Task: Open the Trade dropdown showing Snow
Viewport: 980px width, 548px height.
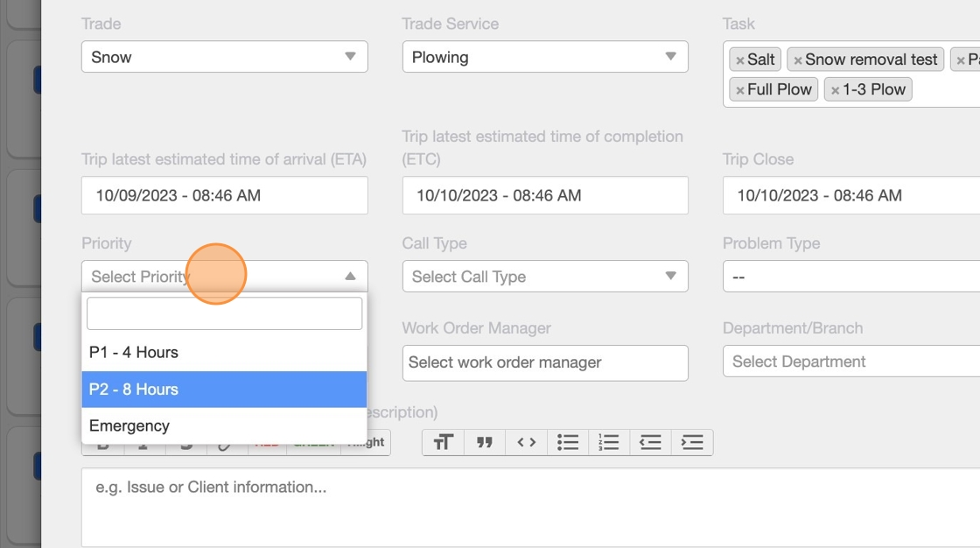Action: pos(224,57)
